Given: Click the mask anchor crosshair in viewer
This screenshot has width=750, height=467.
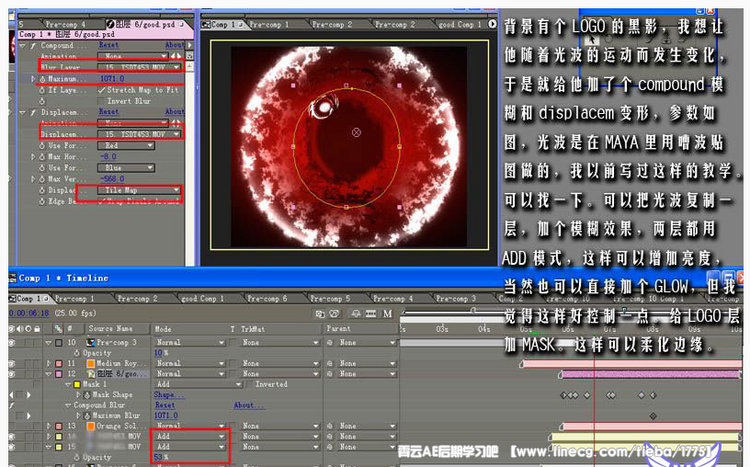Looking at the screenshot, I should [x=356, y=132].
